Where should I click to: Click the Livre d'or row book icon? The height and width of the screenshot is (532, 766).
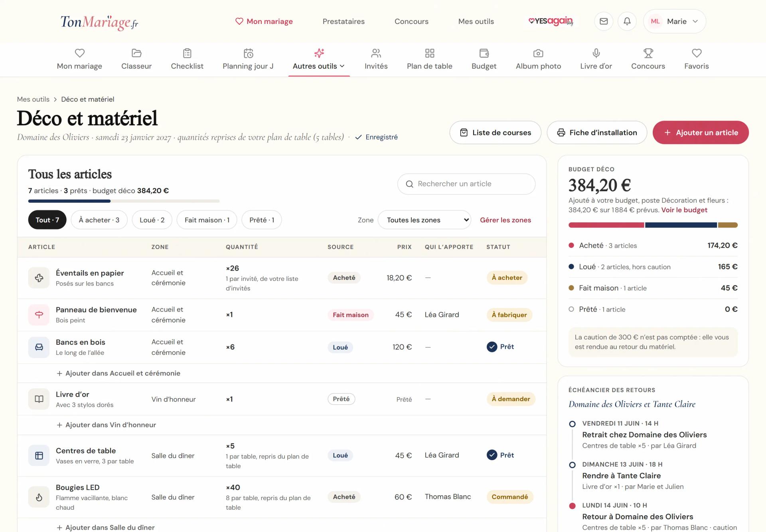(39, 399)
